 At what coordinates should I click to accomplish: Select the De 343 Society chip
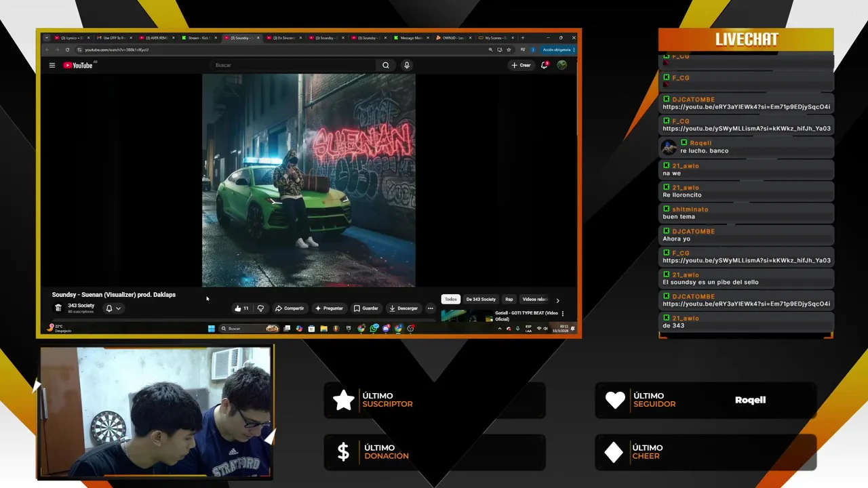pyautogui.click(x=481, y=299)
